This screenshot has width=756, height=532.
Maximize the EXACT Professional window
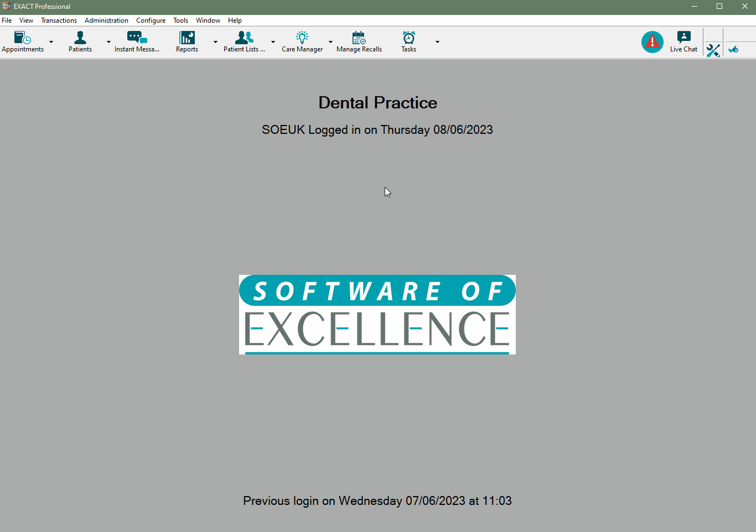pos(719,7)
